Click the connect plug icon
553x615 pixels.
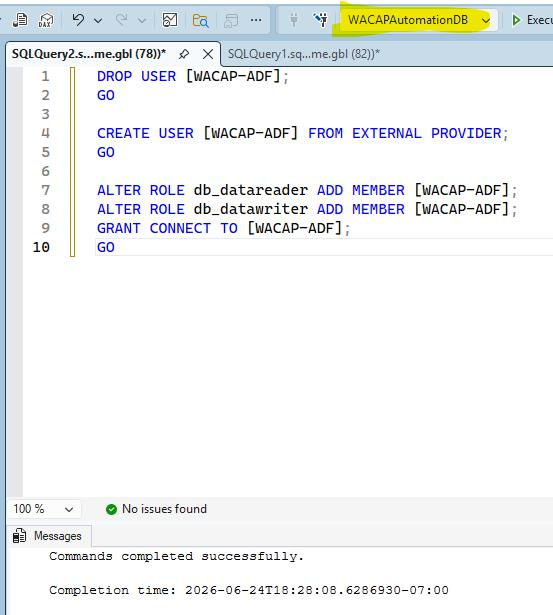coord(294,20)
